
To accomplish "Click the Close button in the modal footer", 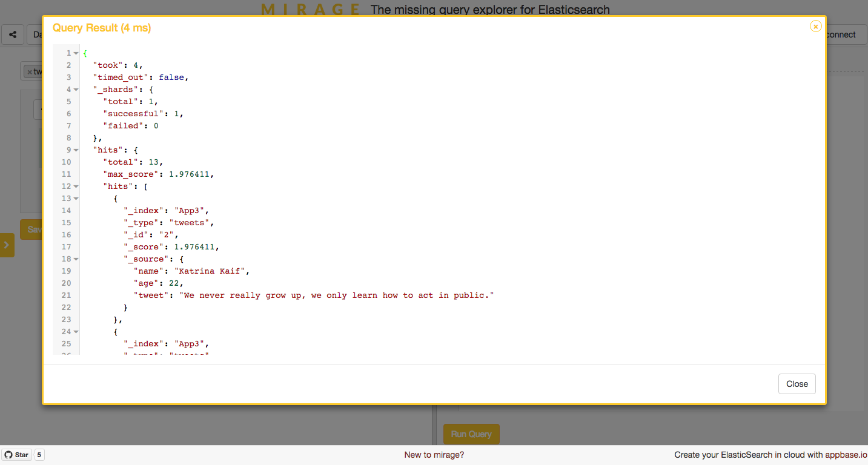I will click(797, 384).
